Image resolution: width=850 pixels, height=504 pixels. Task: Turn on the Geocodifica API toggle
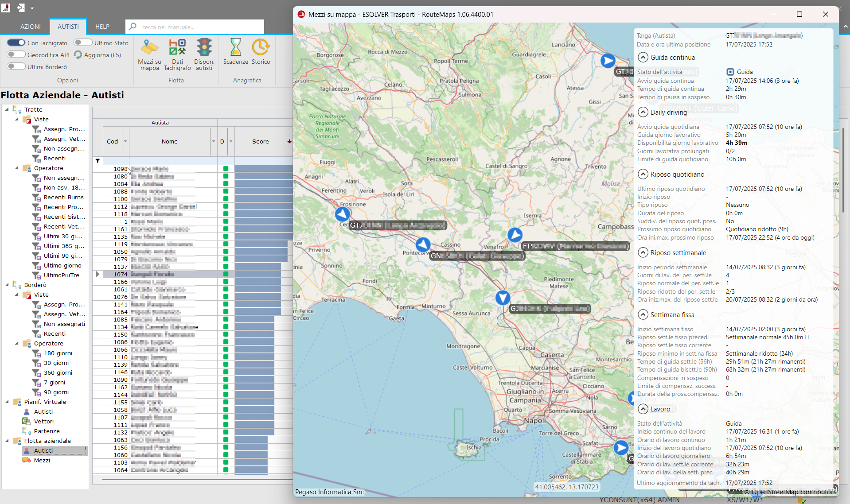(x=16, y=54)
